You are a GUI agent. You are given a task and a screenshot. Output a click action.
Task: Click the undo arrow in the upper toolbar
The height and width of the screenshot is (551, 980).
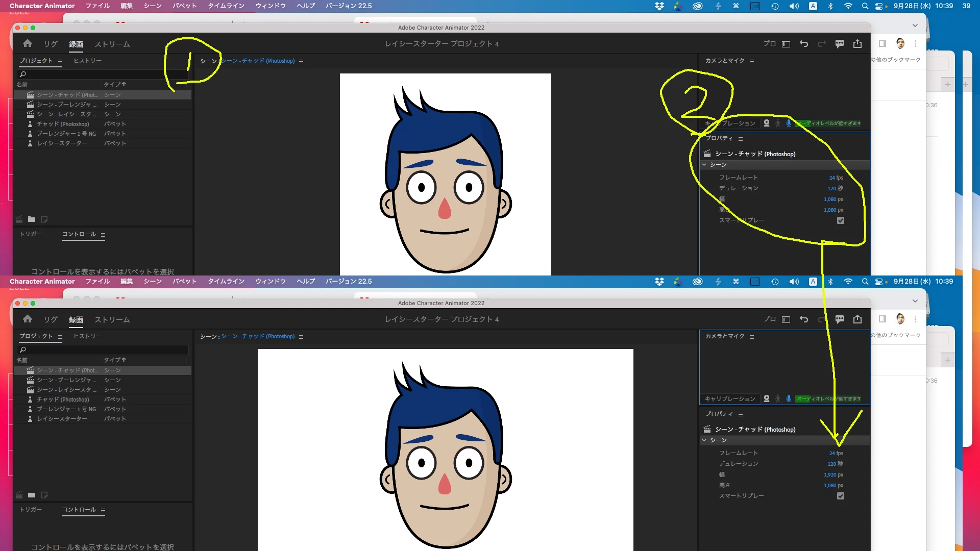[x=804, y=44]
